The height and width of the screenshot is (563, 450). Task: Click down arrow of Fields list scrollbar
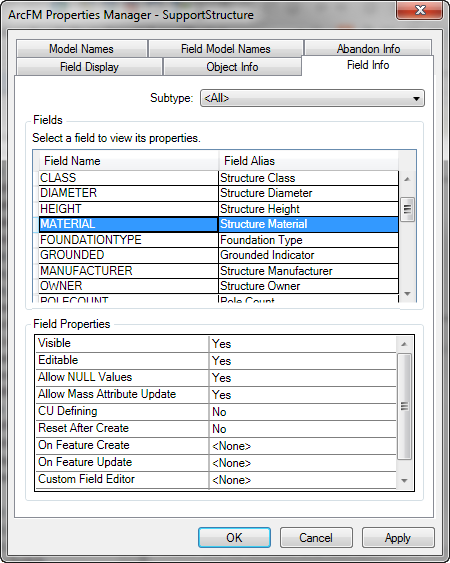(407, 294)
